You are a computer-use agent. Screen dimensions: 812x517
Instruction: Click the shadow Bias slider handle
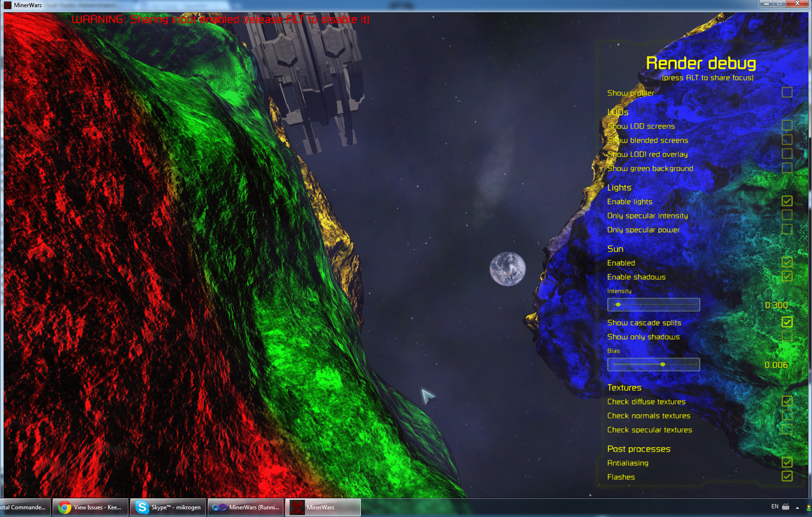pos(663,364)
